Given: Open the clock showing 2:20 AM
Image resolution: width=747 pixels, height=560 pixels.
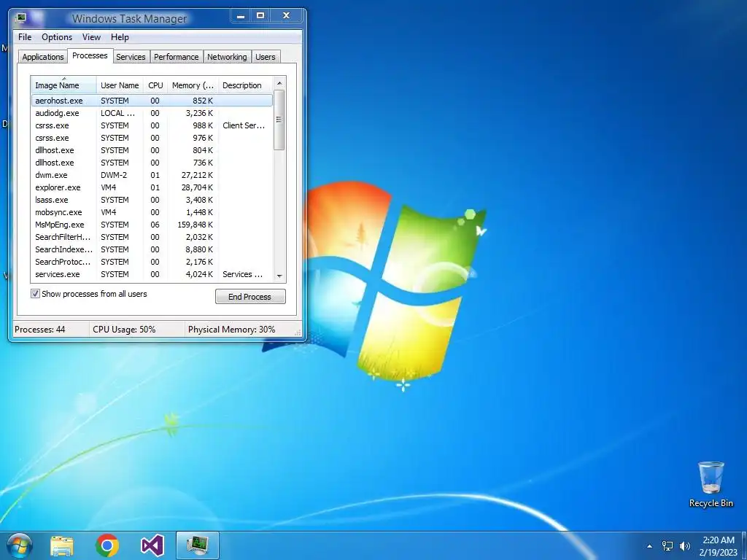Looking at the screenshot, I should 719,540.
